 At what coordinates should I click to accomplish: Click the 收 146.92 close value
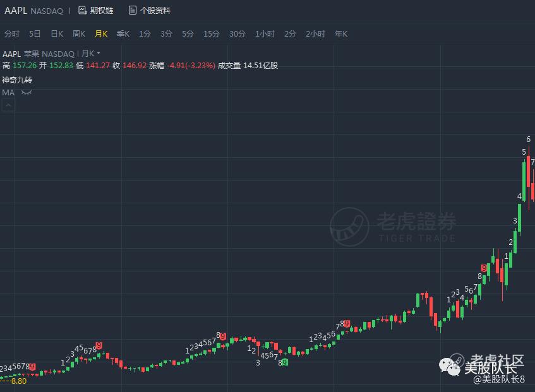click(129, 65)
